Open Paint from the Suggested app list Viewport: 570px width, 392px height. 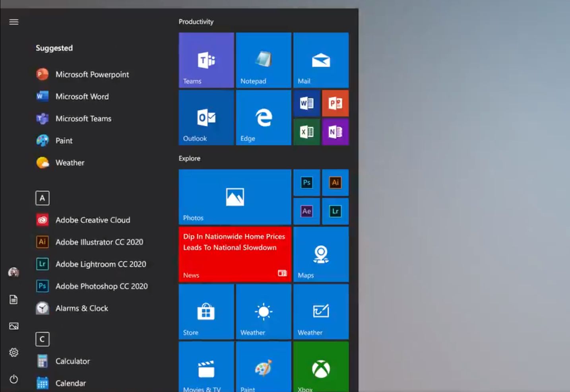[x=54, y=141]
